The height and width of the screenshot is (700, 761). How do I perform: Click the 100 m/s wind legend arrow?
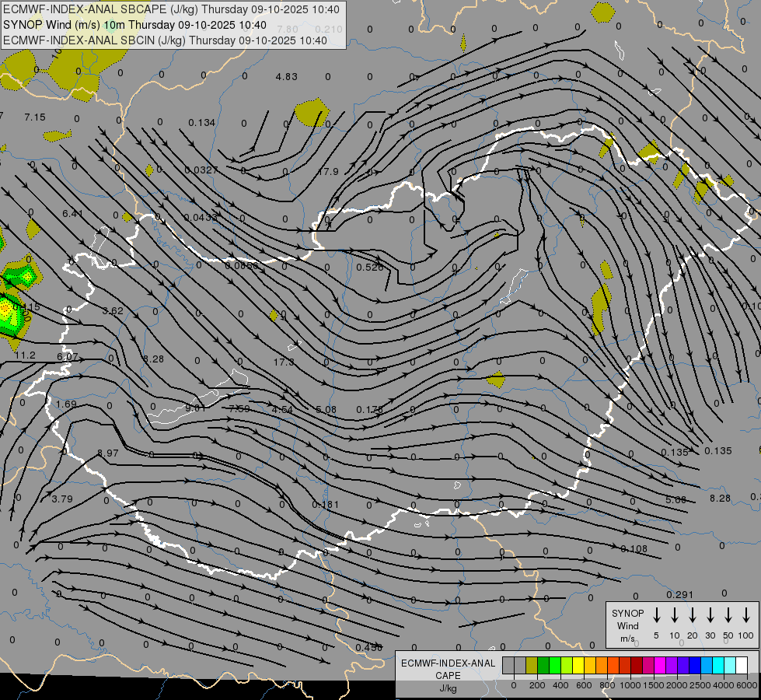746,614
